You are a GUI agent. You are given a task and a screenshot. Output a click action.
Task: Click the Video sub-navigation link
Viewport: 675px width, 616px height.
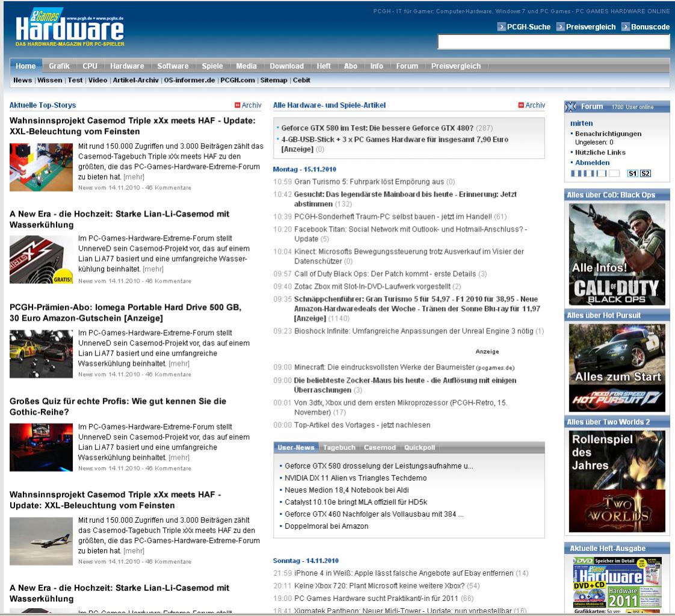coord(97,80)
